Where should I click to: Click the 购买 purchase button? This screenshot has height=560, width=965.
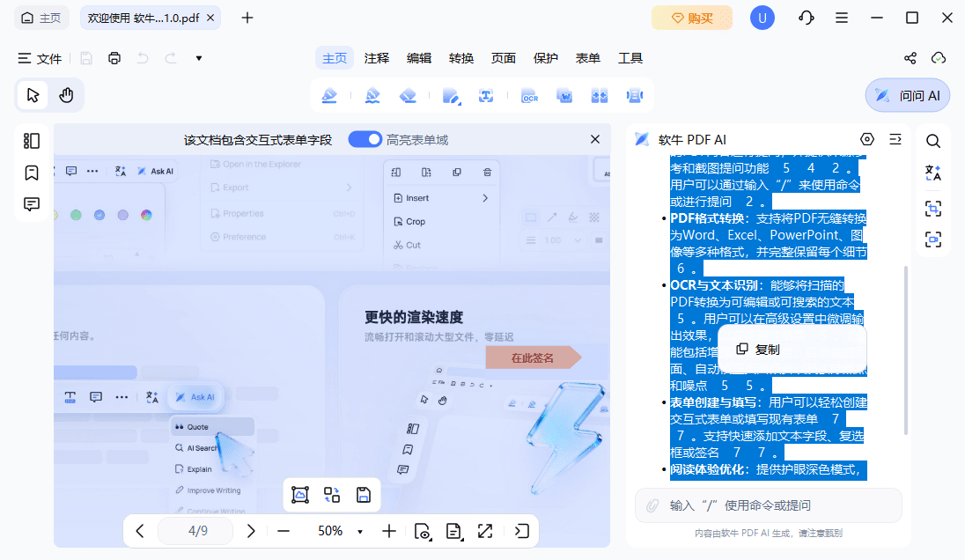point(692,18)
